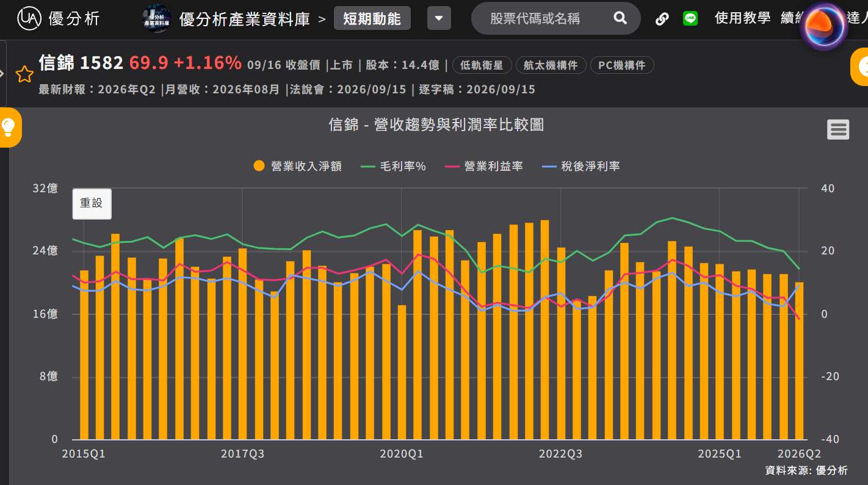The width and height of the screenshot is (868, 485).
Task: Copy link via chain icon
Action: tap(662, 18)
